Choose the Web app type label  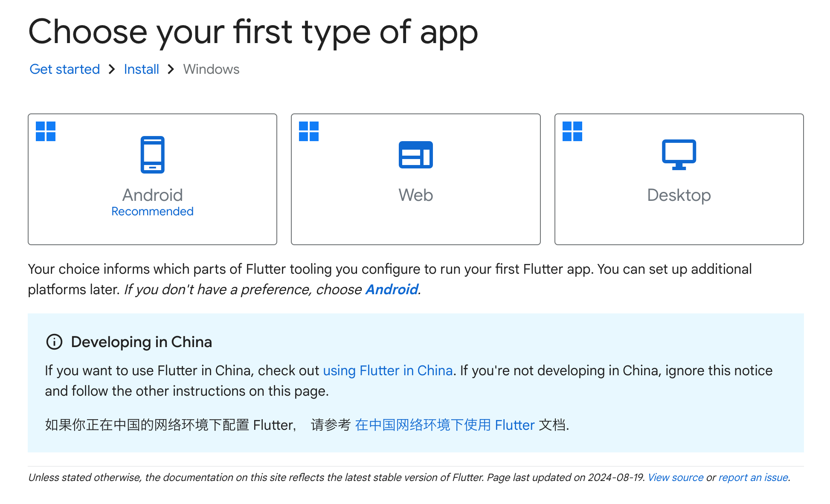(x=415, y=195)
